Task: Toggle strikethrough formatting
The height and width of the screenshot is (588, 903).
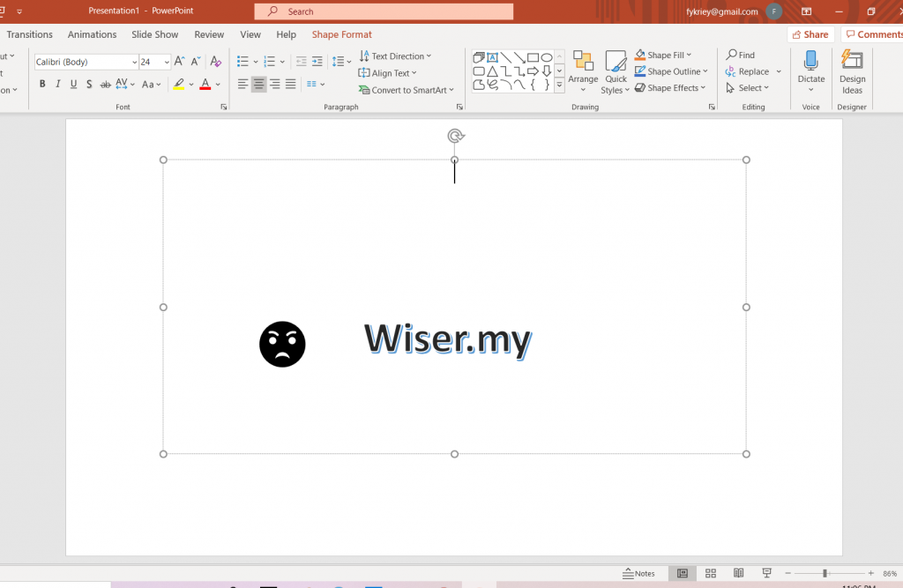Action: click(x=105, y=84)
